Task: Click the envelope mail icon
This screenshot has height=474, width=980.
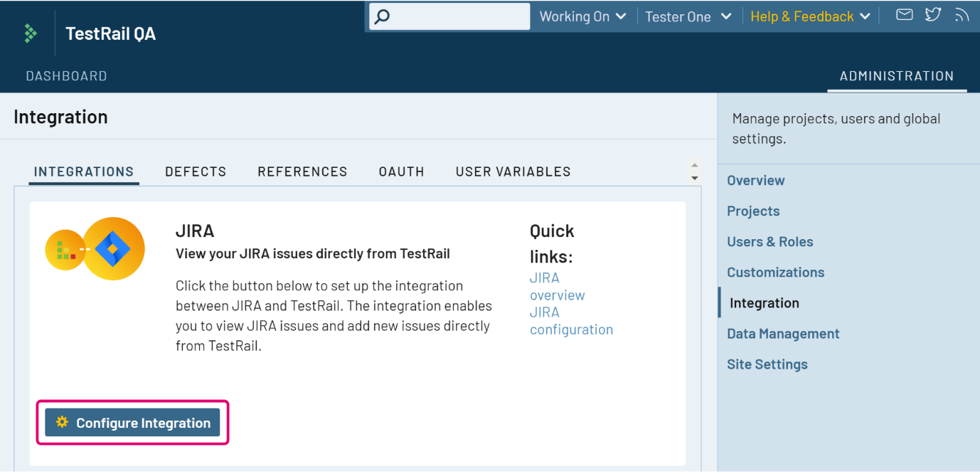Action: coord(904,14)
